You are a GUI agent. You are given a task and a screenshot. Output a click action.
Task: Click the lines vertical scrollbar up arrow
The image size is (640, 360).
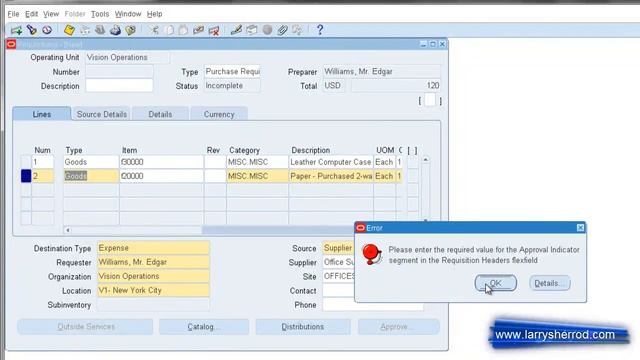pyautogui.click(x=425, y=160)
